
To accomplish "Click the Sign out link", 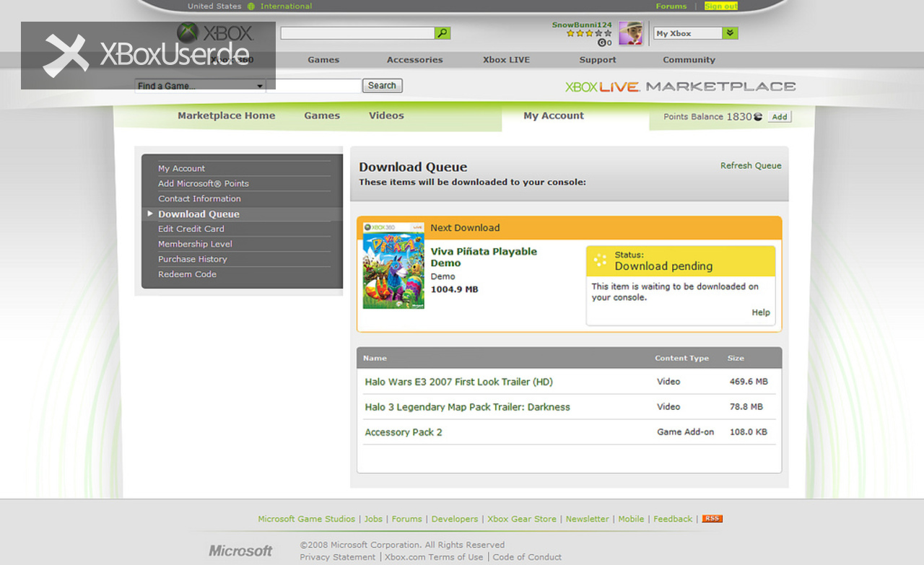I will tap(721, 6).
